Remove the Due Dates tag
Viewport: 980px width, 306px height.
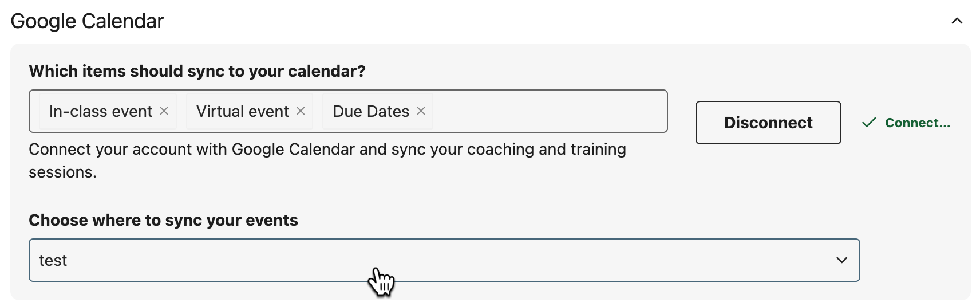point(421,111)
